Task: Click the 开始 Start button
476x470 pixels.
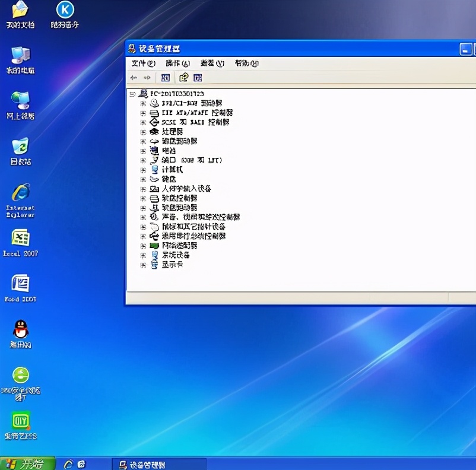Action: [x=27, y=463]
